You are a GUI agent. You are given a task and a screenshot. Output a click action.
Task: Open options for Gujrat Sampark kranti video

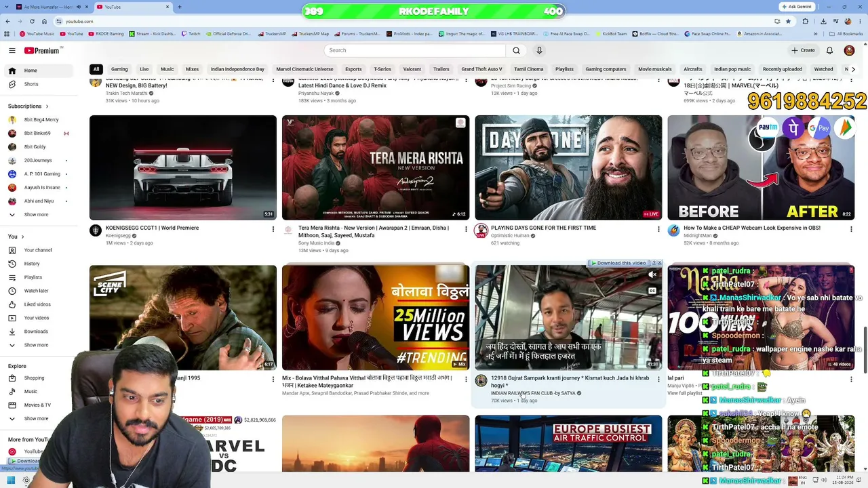tap(658, 380)
